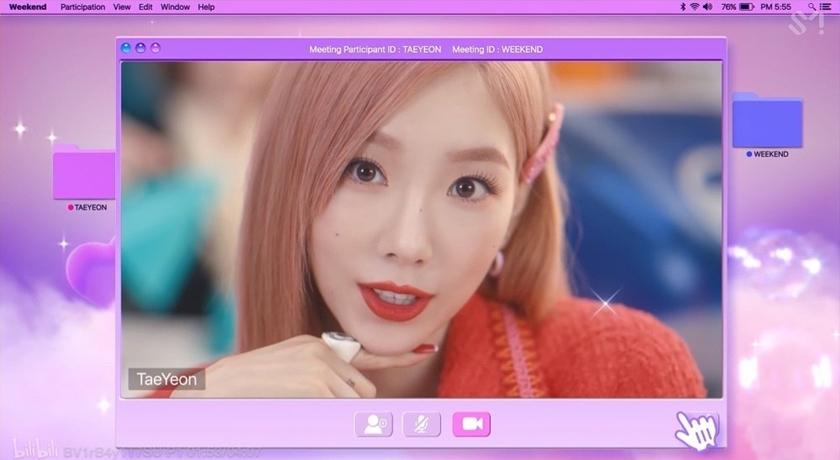Viewport: 840px width, 460px height.
Task: Click the TAEYEON folder label
Action: [91, 207]
